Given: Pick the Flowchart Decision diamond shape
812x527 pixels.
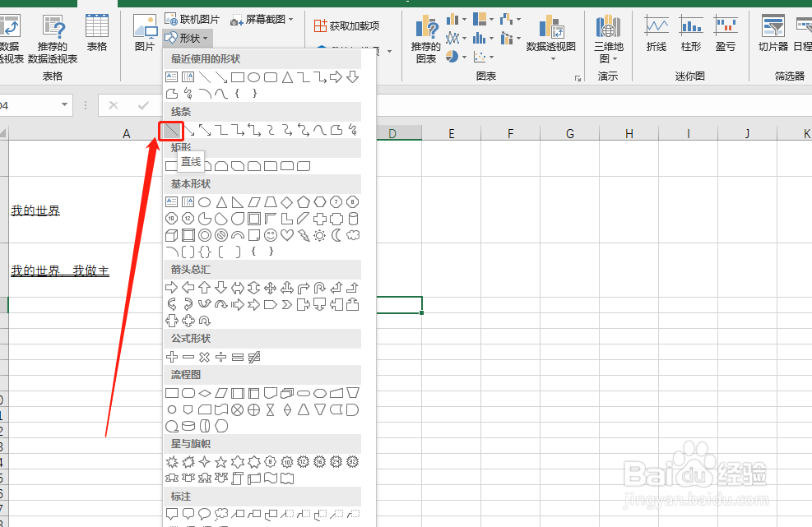Looking at the screenshot, I should [x=205, y=394].
